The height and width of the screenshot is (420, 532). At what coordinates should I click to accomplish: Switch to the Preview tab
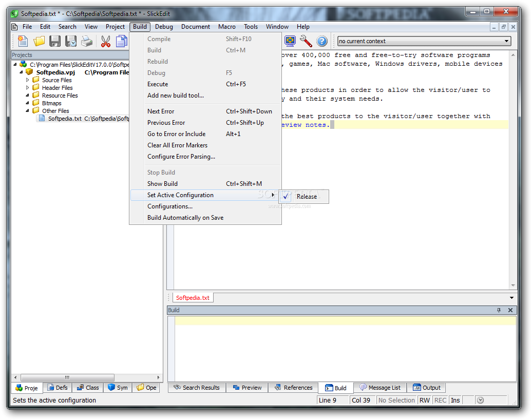tap(247, 388)
